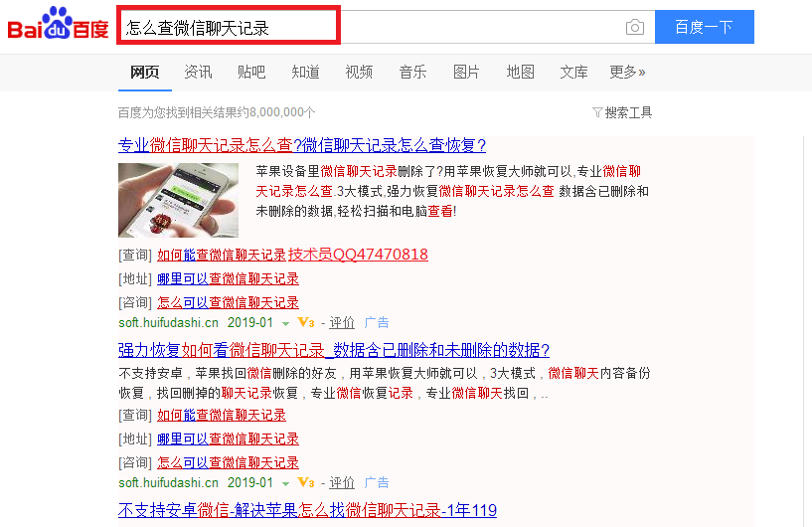Click the 搜索工具 filter icon
Screen dimensions: 812x527
pyautogui.click(x=597, y=112)
